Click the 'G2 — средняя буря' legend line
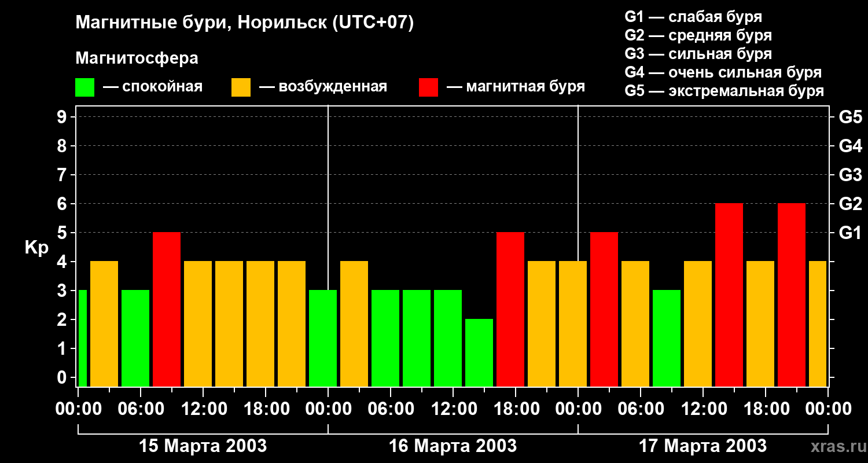 point(698,35)
